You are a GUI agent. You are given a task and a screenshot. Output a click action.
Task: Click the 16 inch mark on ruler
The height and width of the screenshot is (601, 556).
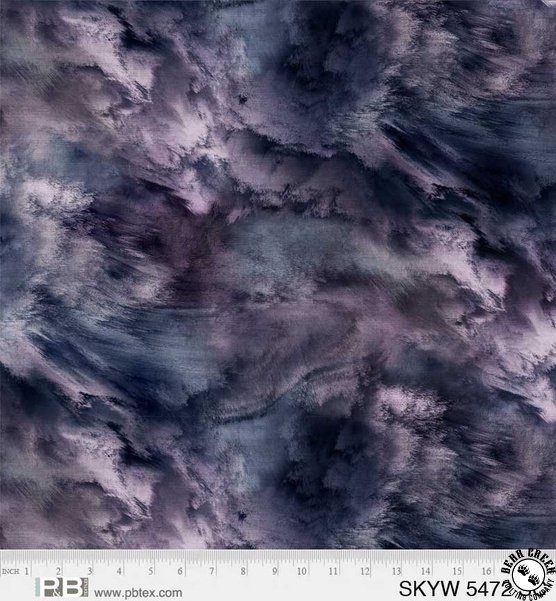tap(487, 571)
